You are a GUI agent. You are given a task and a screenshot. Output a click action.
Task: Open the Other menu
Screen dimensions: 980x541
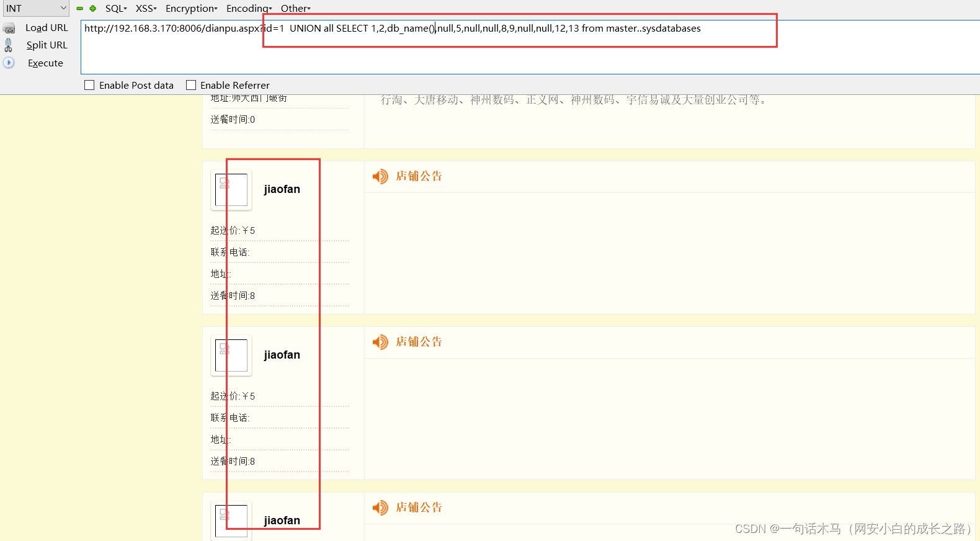tap(296, 9)
